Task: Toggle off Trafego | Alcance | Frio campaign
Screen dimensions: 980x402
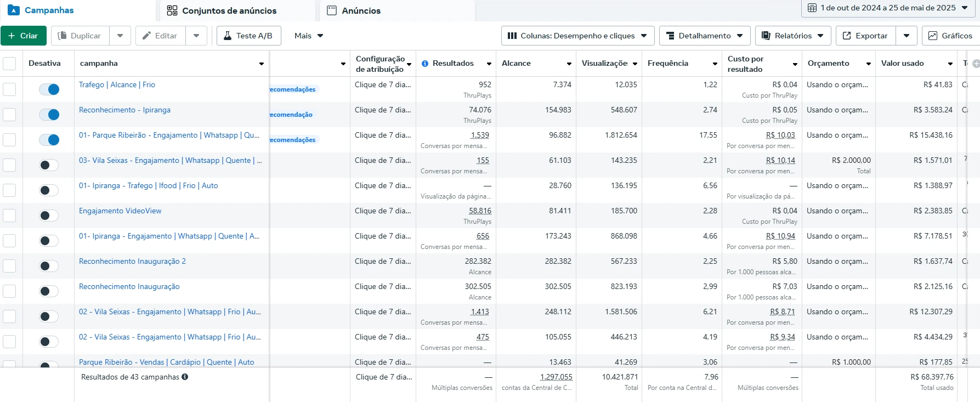Action: (x=49, y=89)
